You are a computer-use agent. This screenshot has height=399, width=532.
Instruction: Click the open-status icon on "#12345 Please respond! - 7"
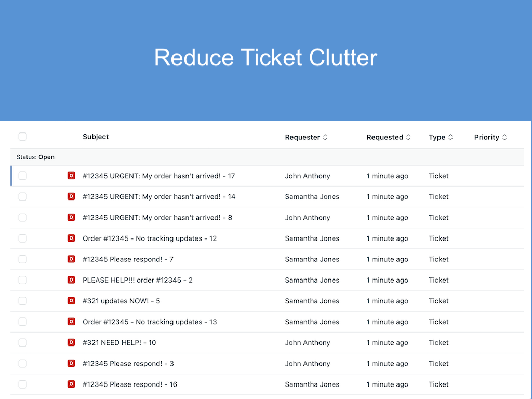[x=71, y=259]
